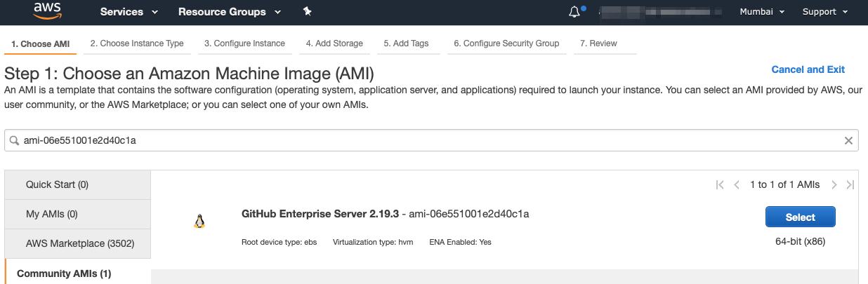Open the Support dropdown menu
Screen dimensions: 868x284
[825, 12]
